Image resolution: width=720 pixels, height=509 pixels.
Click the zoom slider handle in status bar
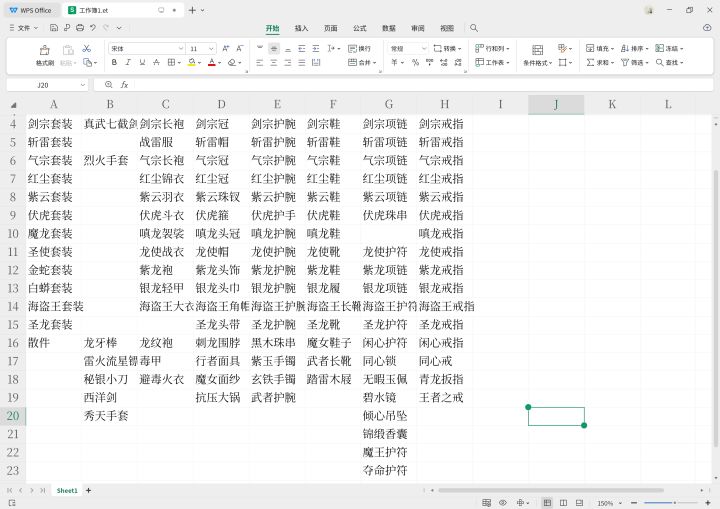(675, 503)
